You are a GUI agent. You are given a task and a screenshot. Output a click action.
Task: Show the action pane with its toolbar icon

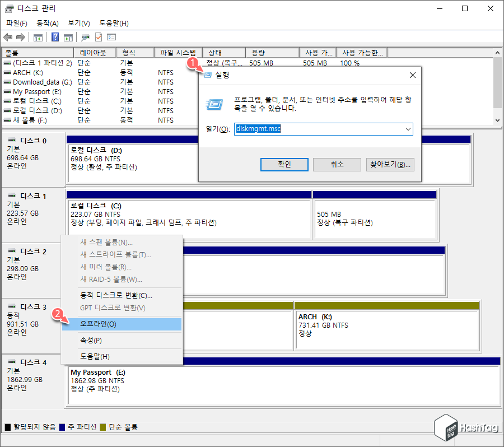68,37
